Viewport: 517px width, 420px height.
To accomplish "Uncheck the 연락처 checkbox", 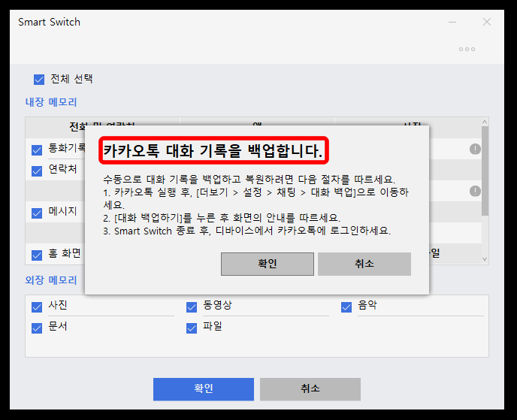I will [37, 171].
